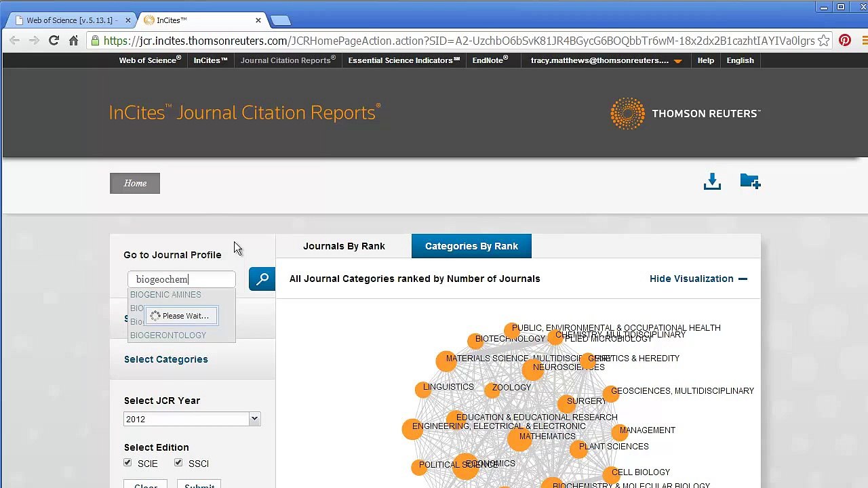This screenshot has height=488, width=868.
Task: Click the Thomson Reuters logo
Action: (686, 113)
